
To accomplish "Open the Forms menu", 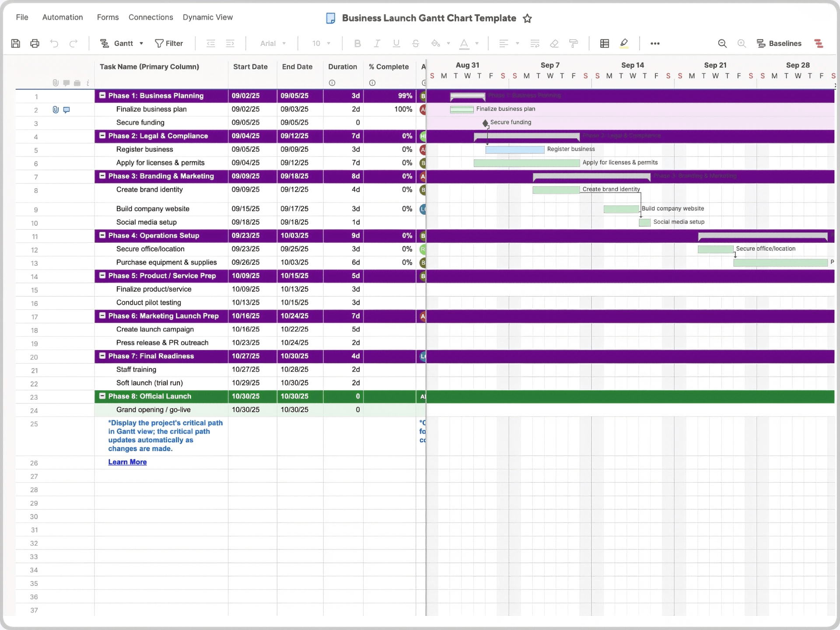I will point(108,17).
